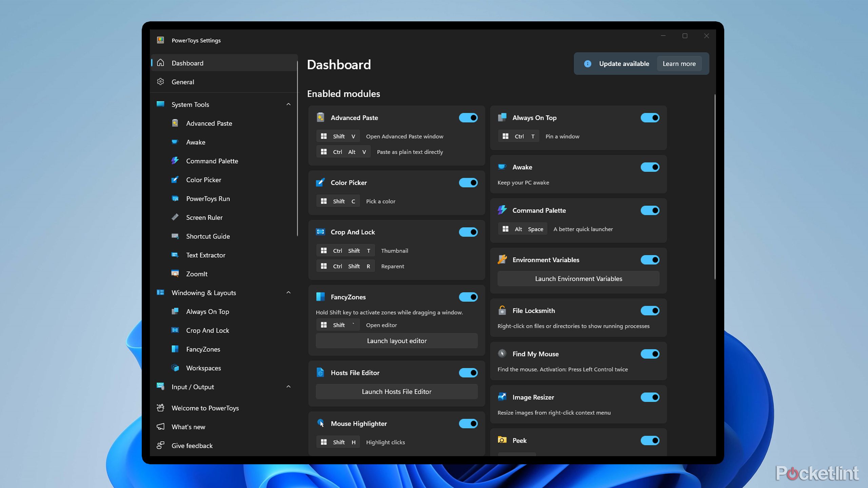The image size is (868, 488).
Task: Click Launch layout editor button
Action: (x=397, y=341)
